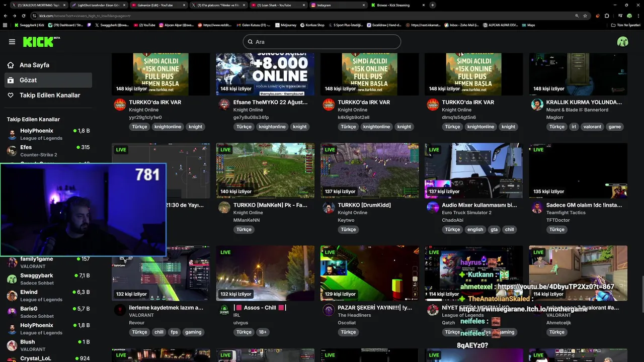
Task: Click the TFTDoctor streamer avatar
Action: coord(537,207)
